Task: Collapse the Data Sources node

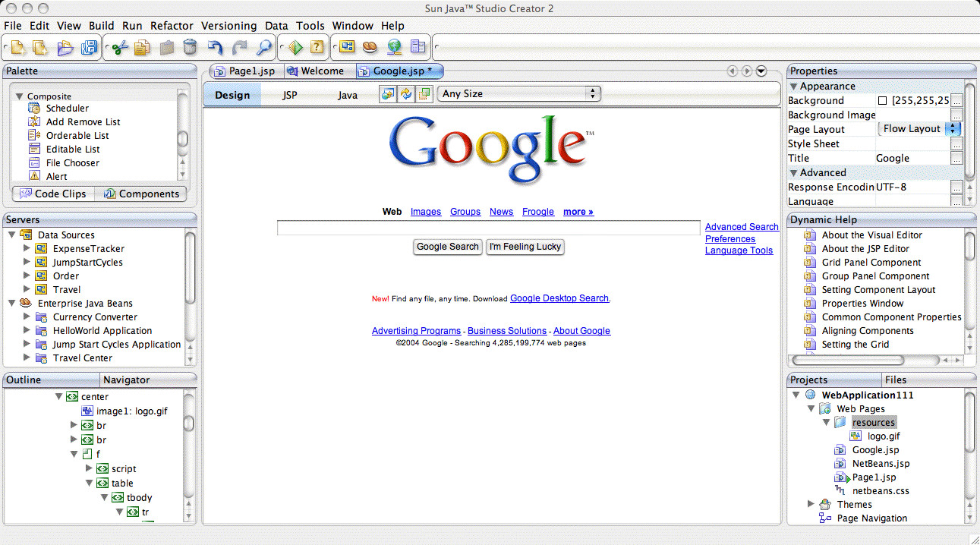Action: [12, 235]
